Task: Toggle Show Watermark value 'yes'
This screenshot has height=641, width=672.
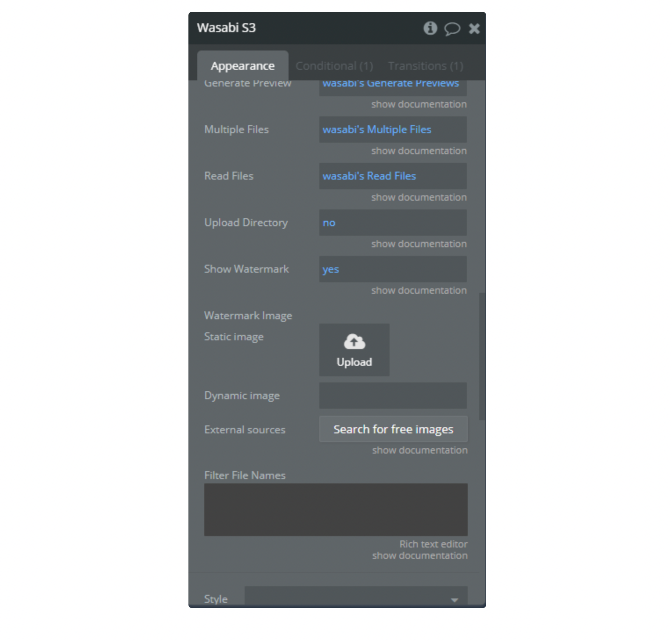Action: coord(393,269)
